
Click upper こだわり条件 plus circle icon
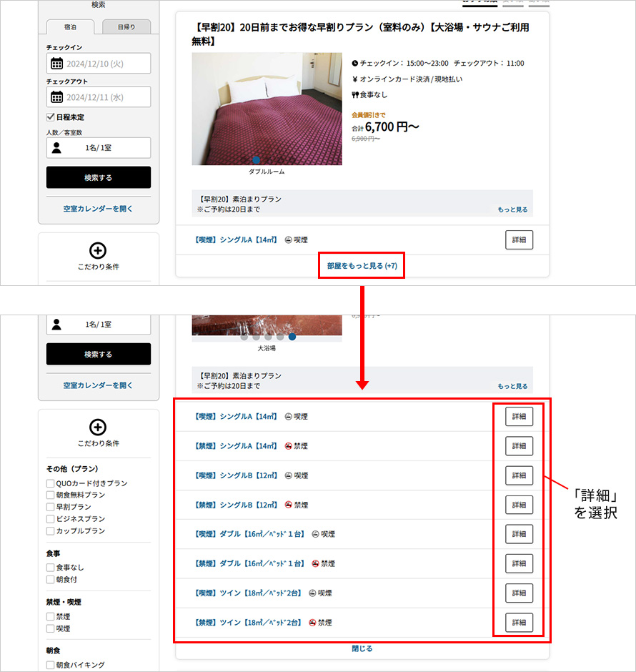(98, 250)
